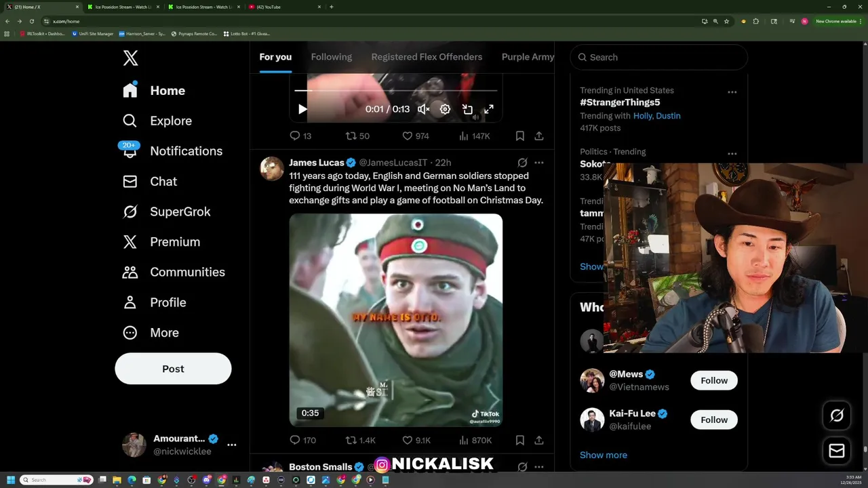Follow @Mews
The height and width of the screenshot is (488, 868).
(x=714, y=380)
